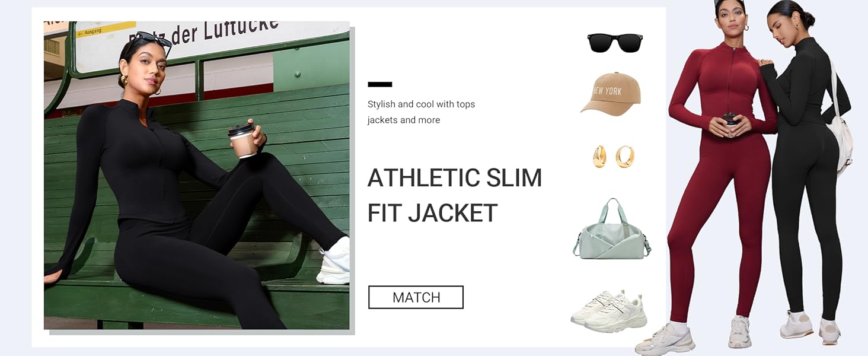Screen dimensions: 868x356
Task: Click the MATCH button
Action: (416, 297)
